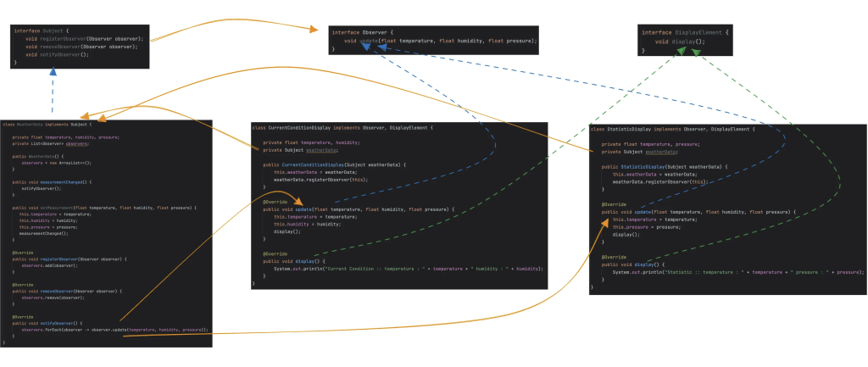The width and height of the screenshot is (868, 367).
Task: Click notifyObserver in the Subject interface
Action: 57,54
